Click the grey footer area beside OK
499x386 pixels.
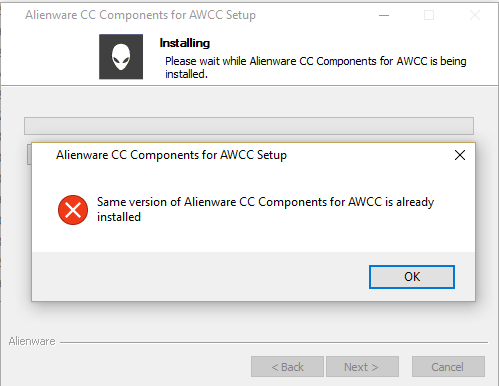pos(200,277)
